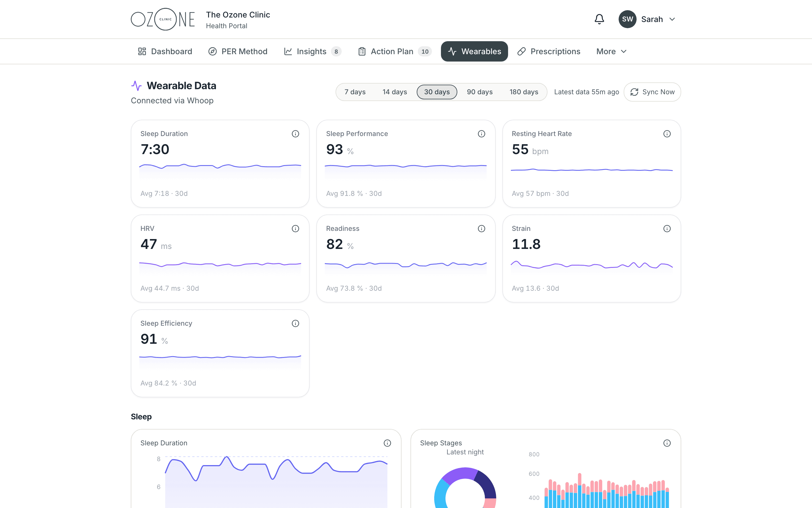Click 'Latest data 55m ago' text
Screen dimensions: 812x508
[x=586, y=92]
